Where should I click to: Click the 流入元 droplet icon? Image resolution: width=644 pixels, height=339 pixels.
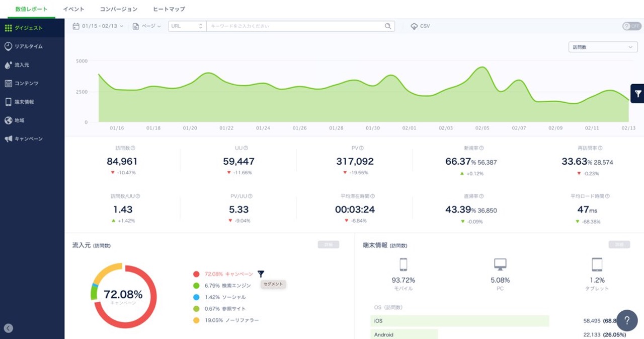pyautogui.click(x=8, y=65)
